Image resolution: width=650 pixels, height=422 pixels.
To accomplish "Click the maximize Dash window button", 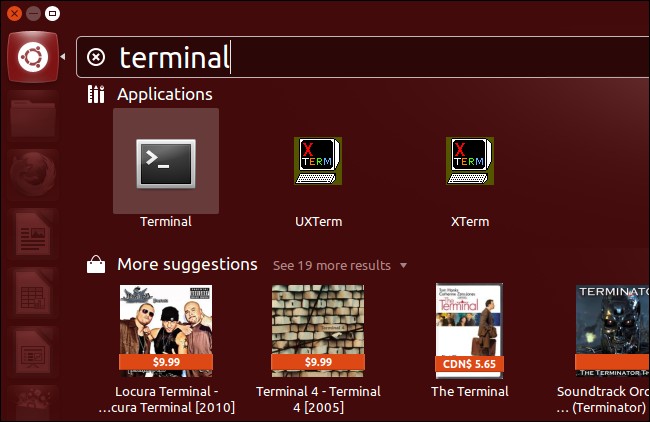I will (x=52, y=13).
